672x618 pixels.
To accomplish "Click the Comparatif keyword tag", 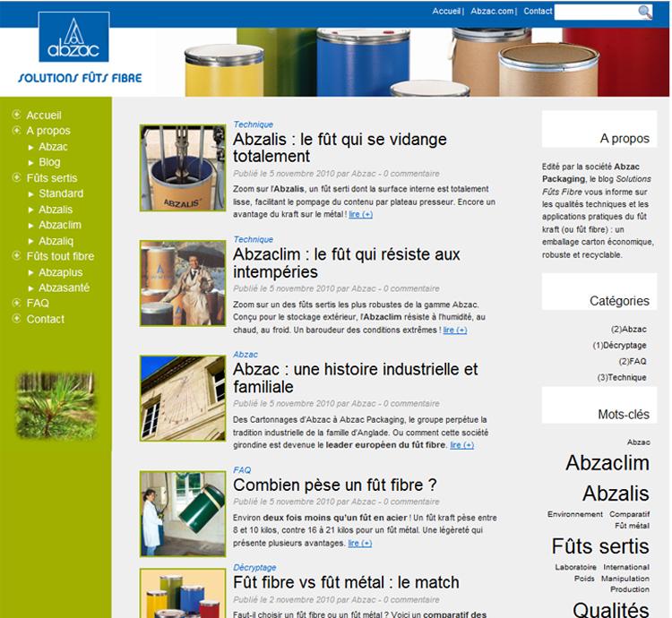I will pos(630,514).
